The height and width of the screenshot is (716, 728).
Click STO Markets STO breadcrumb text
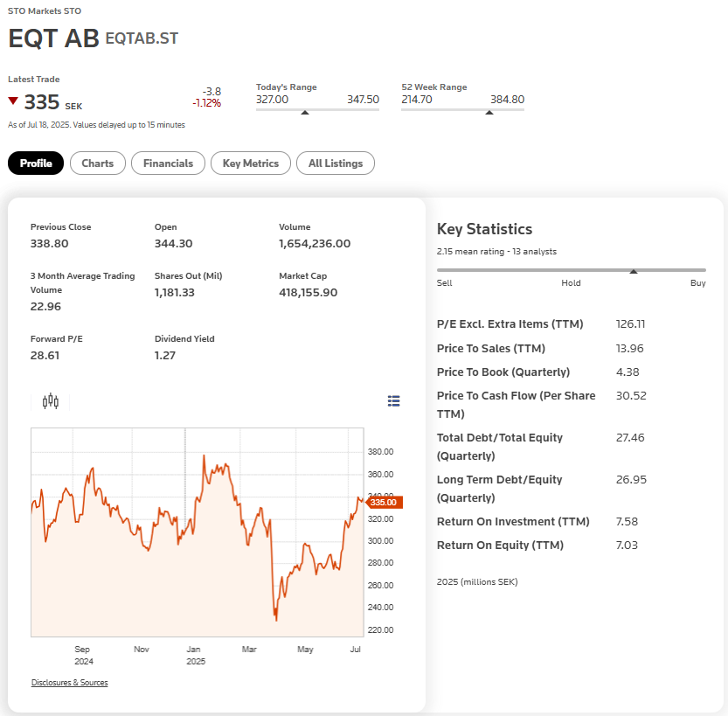click(x=45, y=10)
